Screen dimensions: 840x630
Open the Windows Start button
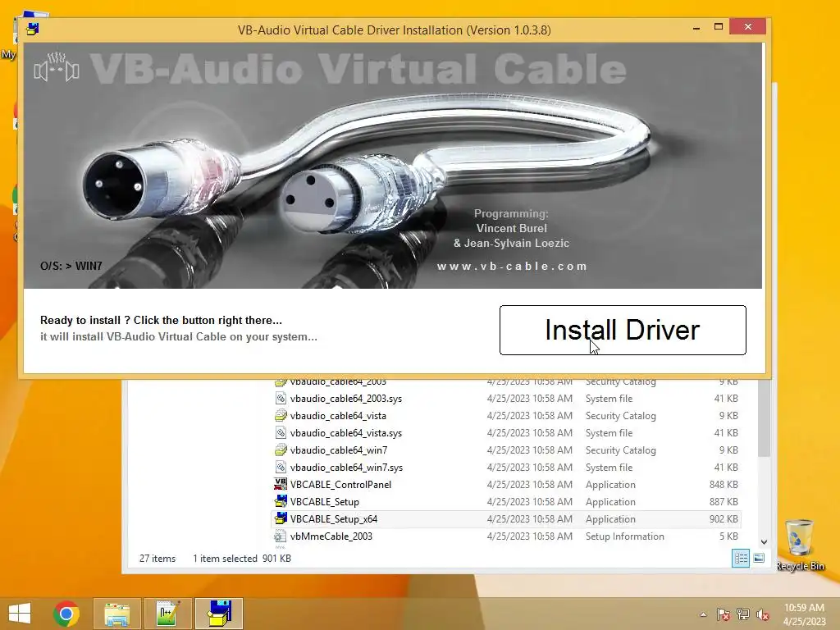(20, 614)
